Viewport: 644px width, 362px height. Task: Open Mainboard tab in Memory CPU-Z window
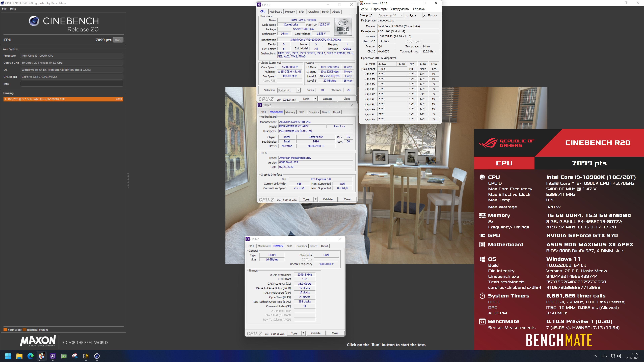point(264,246)
